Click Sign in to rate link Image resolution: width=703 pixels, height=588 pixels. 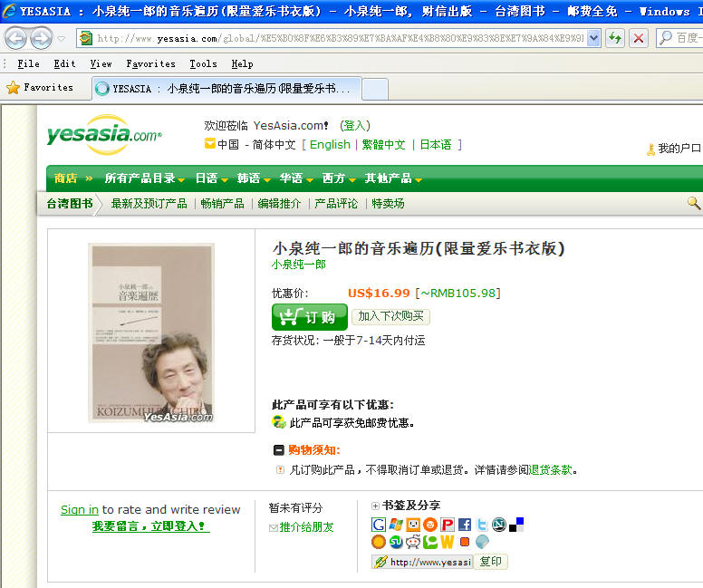point(80,510)
